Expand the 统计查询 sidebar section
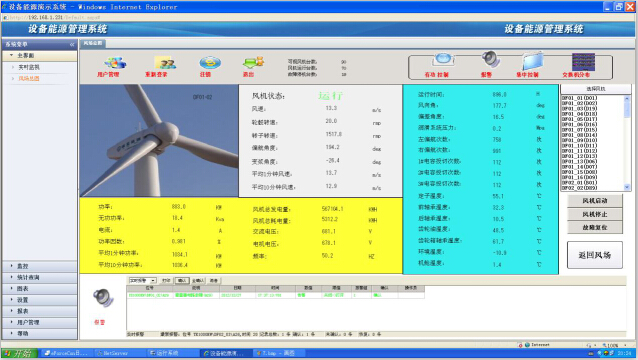 [39, 277]
